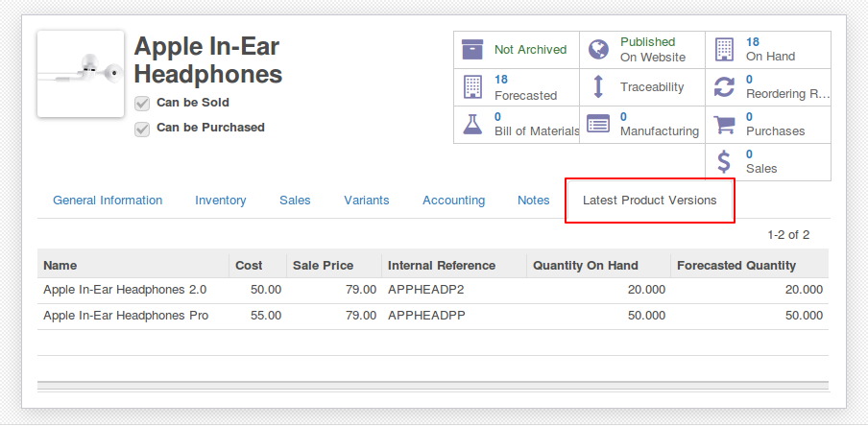Sort by Forecasted Quantity header

pos(750,266)
